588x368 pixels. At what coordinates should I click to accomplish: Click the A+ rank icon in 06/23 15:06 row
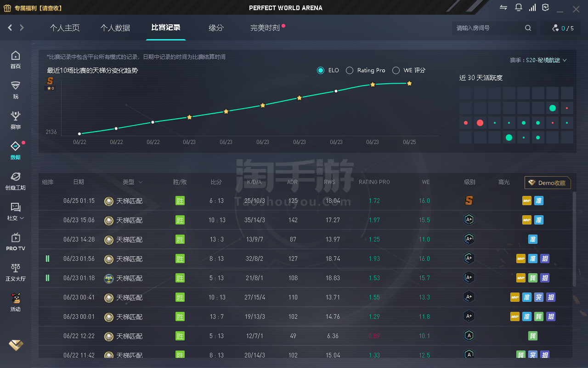(x=469, y=220)
